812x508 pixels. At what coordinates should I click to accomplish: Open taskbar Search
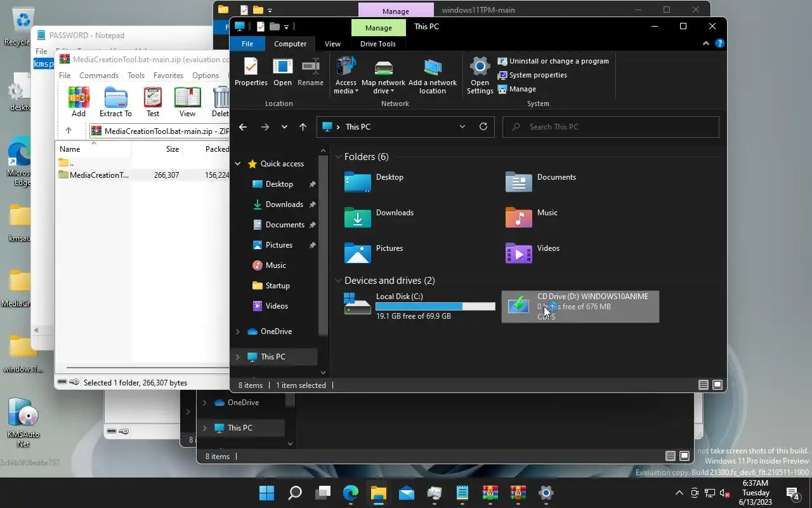(x=295, y=493)
